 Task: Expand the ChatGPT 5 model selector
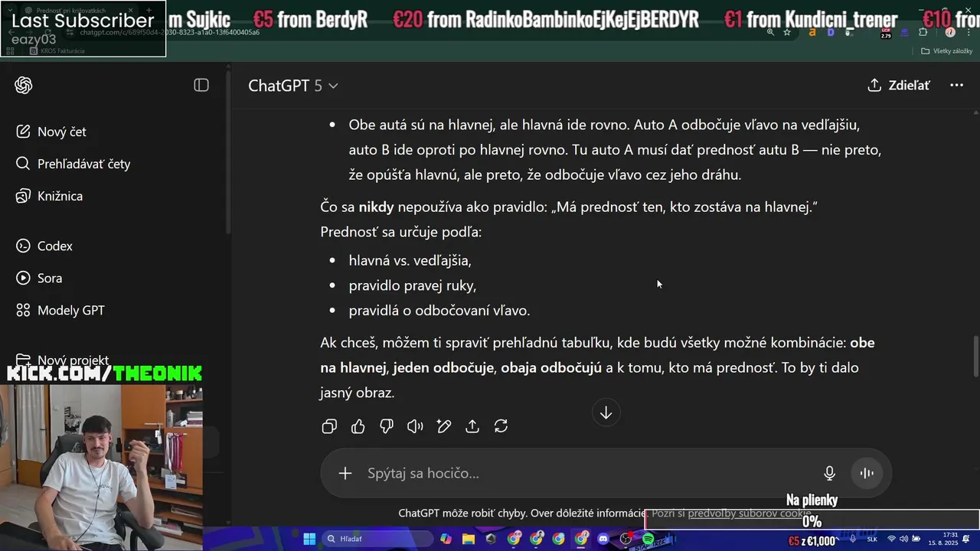pyautogui.click(x=292, y=86)
